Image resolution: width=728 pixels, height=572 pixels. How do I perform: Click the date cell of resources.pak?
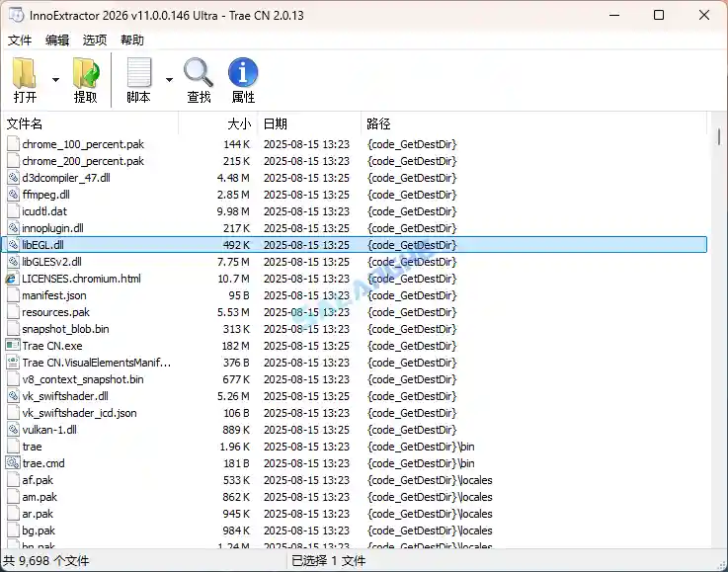[306, 312]
